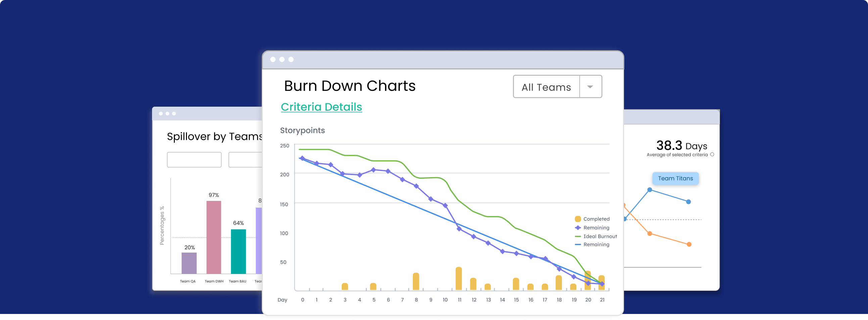Toggle the purple Remaining diamond legend icon
The image size is (868, 320).
pyautogui.click(x=578, y=228)
